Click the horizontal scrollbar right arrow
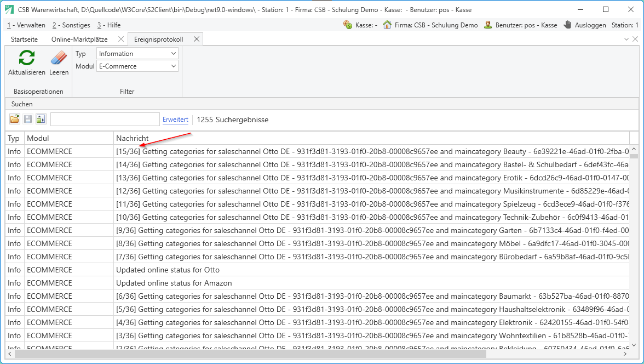The width and height of the screenshot is (644, 364). (625, 354)
